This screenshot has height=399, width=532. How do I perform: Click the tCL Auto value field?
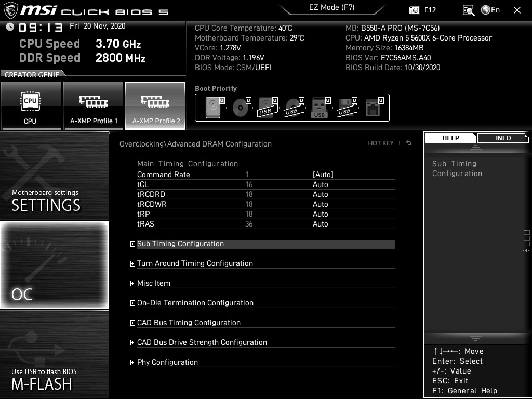[320, 184]
